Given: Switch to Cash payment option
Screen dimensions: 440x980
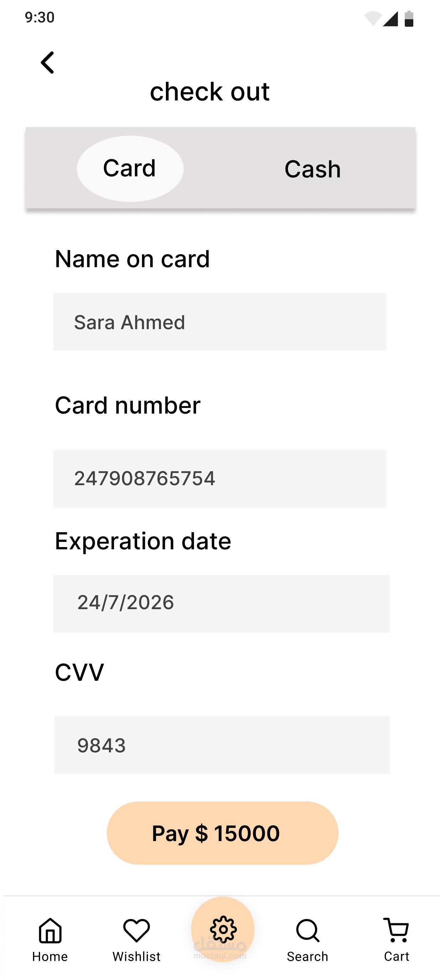Looking at the screenshot, I should [313, 169].
